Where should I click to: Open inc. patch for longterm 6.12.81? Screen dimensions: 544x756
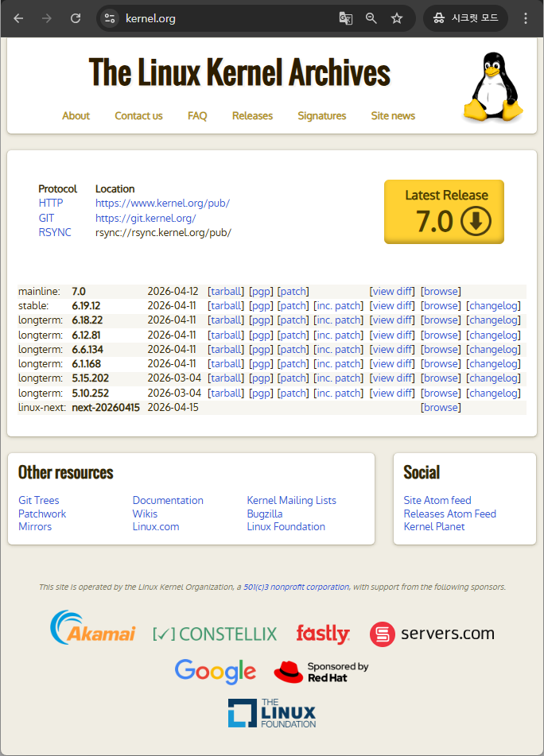point(339,335)
